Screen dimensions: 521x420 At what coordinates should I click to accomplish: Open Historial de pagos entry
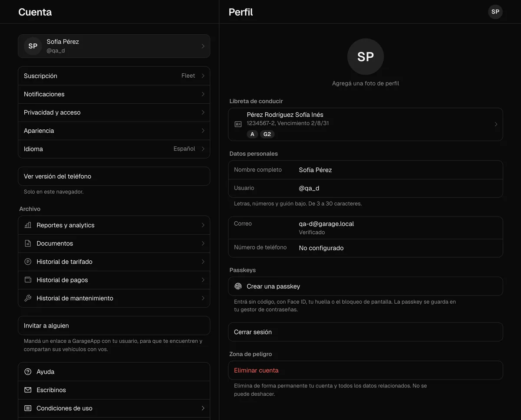tap(114, 280)
